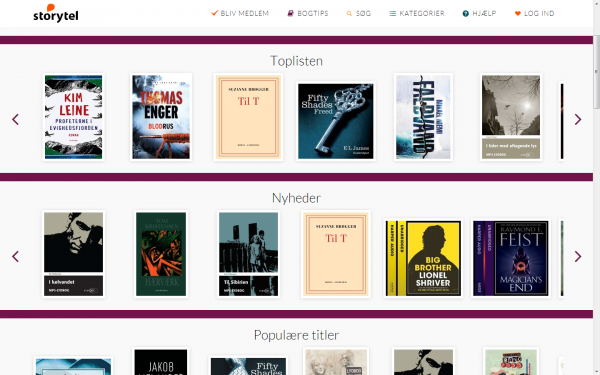Image resolution: width=600 pixels, height=375 pixels.
Task: Click the vertical page scrollbar thumb
Action: click(x=596, y=72)
